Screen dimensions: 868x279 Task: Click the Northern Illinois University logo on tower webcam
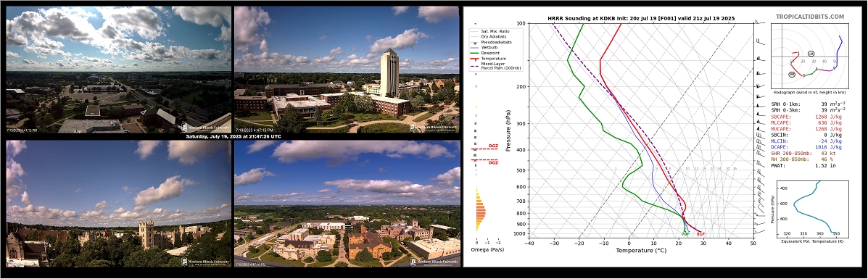pyautogui.click(x=434, y=128)
